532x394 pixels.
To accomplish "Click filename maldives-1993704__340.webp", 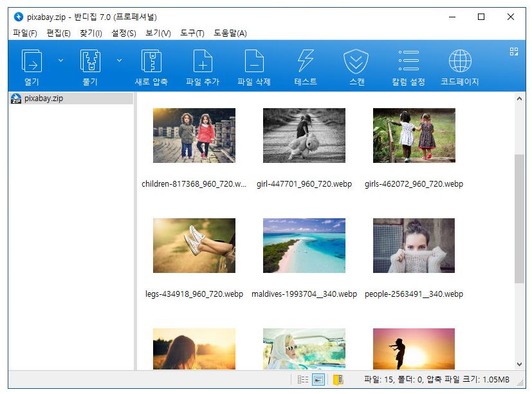I will click(304, 294).
